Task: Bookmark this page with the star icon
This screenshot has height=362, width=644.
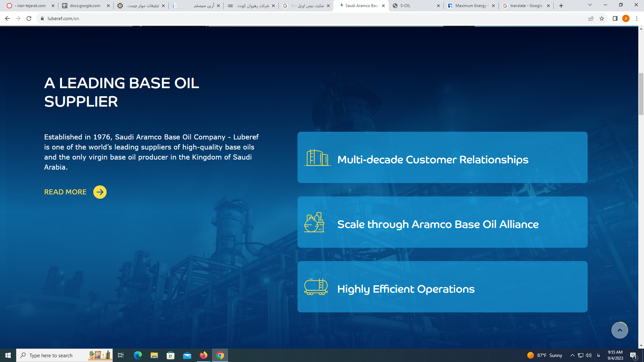Action: [x=602, y=18]
